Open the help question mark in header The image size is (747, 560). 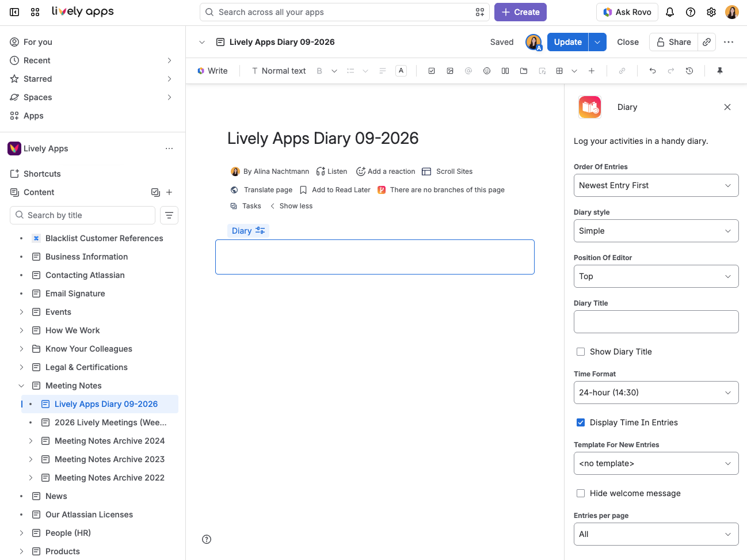point(691,12)
